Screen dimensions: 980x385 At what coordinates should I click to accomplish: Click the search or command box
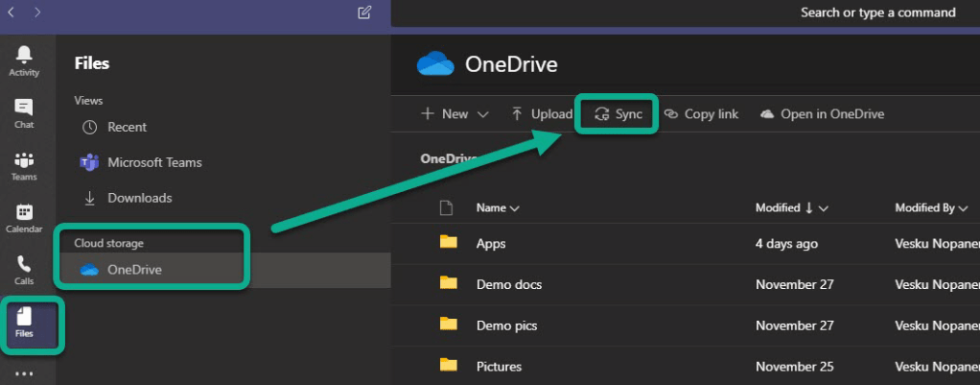pyautogui.click(x=877, y=12)
